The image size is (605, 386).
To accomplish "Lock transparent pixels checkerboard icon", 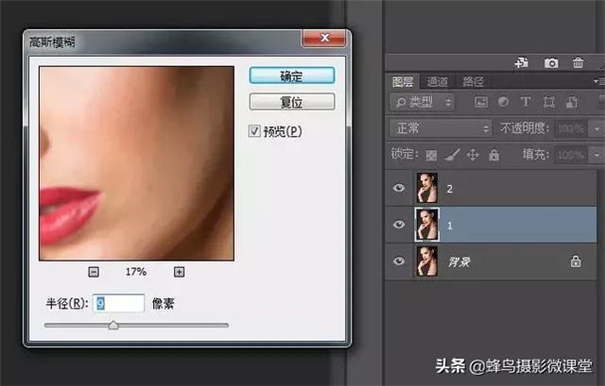I will pyautogui.click(x=431, y=155).
